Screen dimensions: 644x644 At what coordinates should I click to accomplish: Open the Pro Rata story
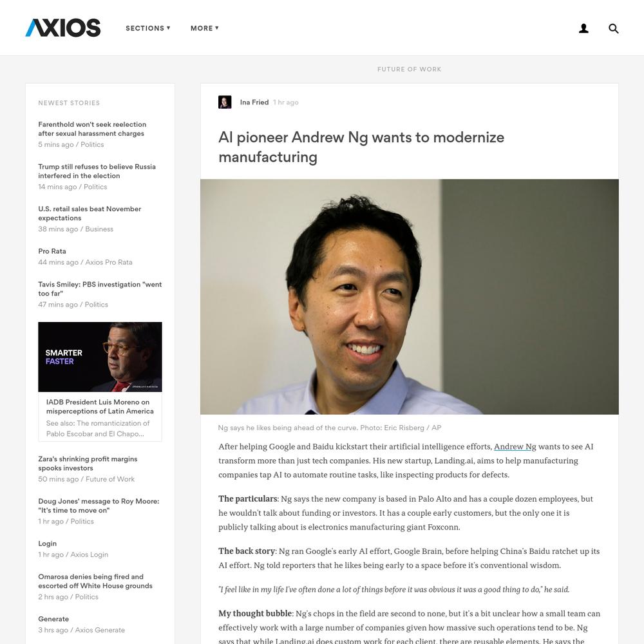click(x=52, y=251)
